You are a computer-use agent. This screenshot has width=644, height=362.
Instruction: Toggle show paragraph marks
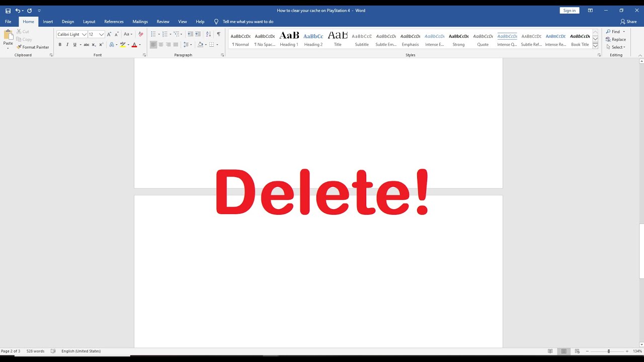218,34
